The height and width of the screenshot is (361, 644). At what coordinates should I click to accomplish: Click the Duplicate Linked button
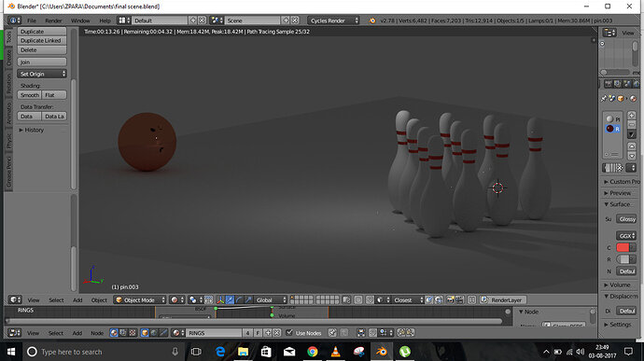click(42, 41)
